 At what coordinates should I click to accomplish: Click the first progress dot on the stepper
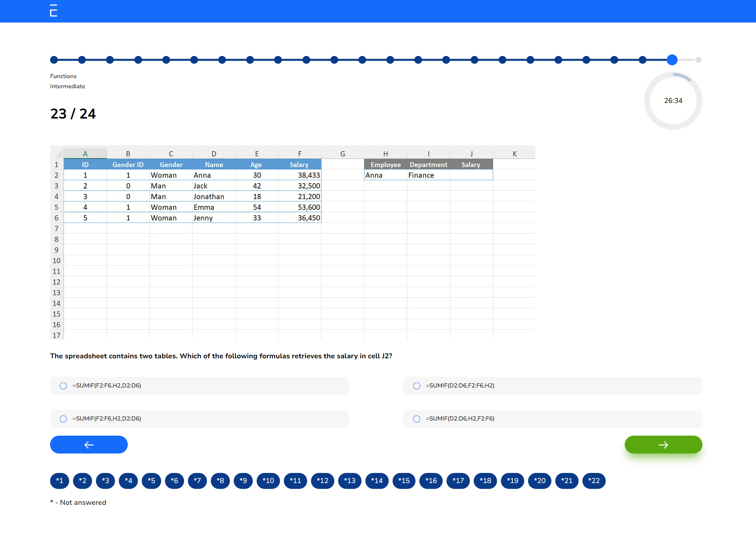click(x=54, y=60)
